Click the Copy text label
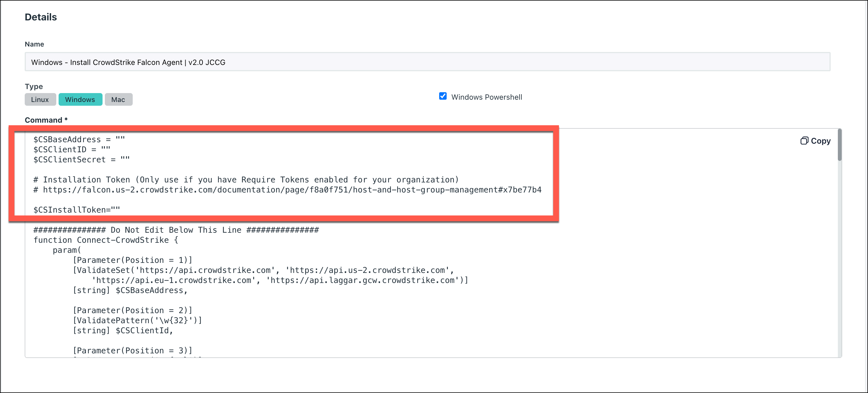This screenshot has width=868, height=393. (821, 141)
